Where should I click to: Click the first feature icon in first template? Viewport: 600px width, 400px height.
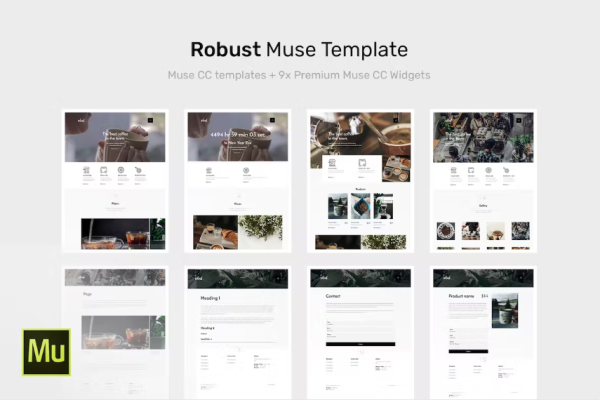click(85, 170)
